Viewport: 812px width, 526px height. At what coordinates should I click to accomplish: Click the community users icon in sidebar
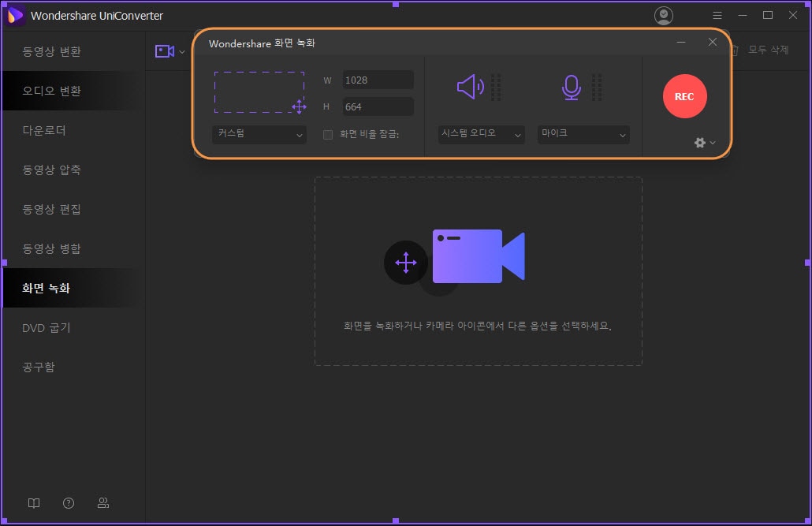(x=103, y=503)
